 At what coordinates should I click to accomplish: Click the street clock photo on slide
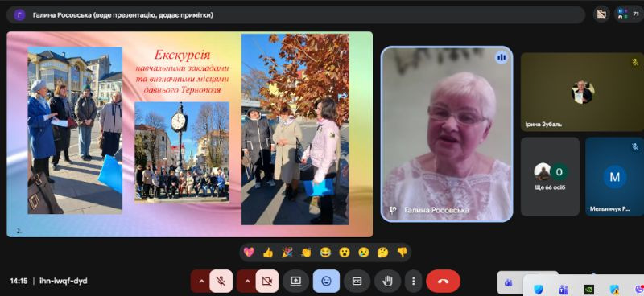click(x=182, y=151)
